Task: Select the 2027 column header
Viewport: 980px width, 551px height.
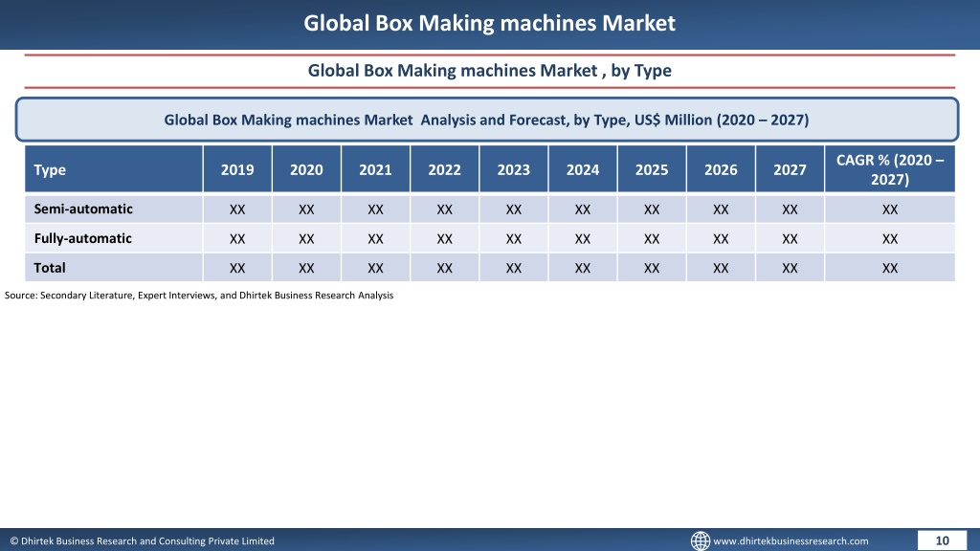Action: point(790,168)
